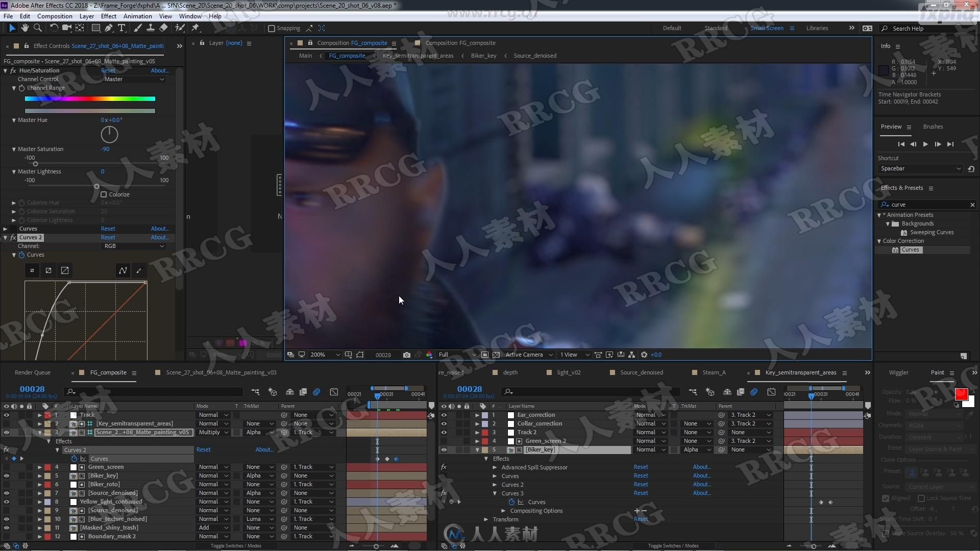Reset the Hue/Saturation effect
Screen dimensions: 980x551
coord(108,70)
